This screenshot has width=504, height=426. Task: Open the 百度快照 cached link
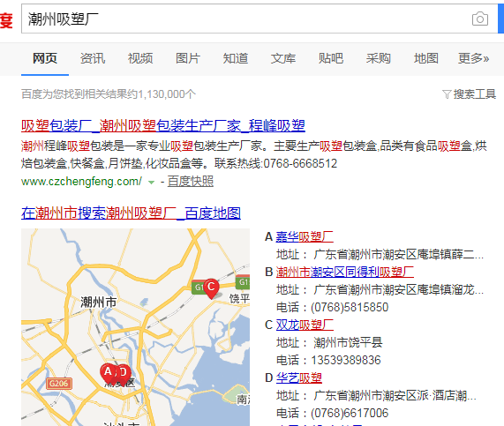[x=191, y=181]
